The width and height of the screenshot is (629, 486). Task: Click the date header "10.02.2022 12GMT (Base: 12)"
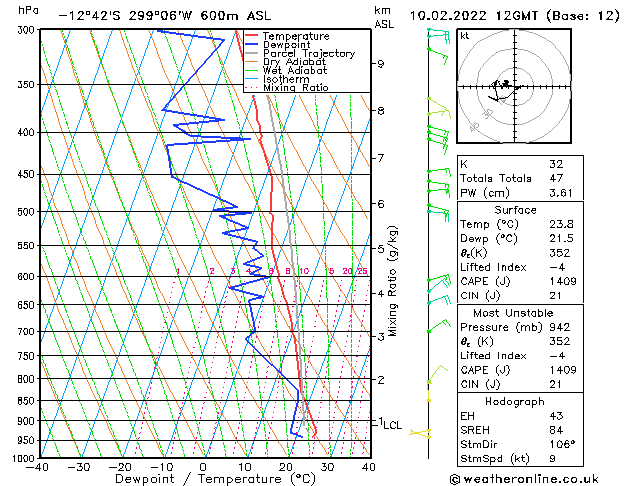[515, 16]
